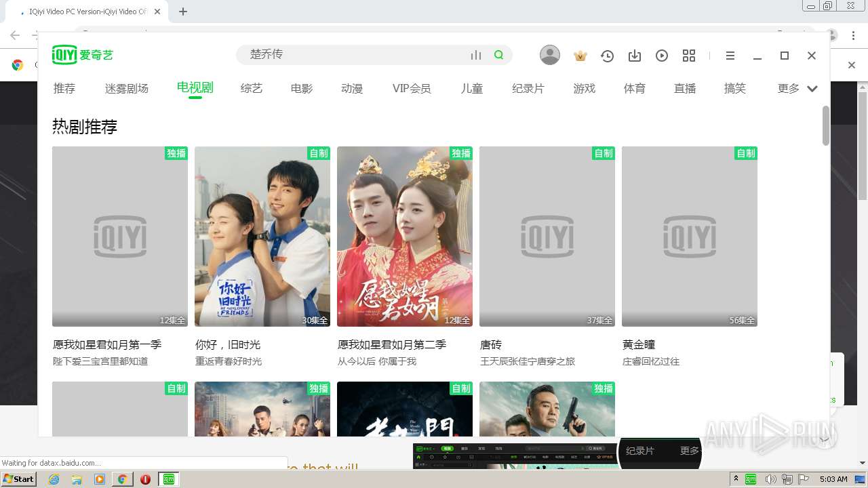The image size is (868, 488).
Task: Switch to 电影 tab
Action: (302, 89)
